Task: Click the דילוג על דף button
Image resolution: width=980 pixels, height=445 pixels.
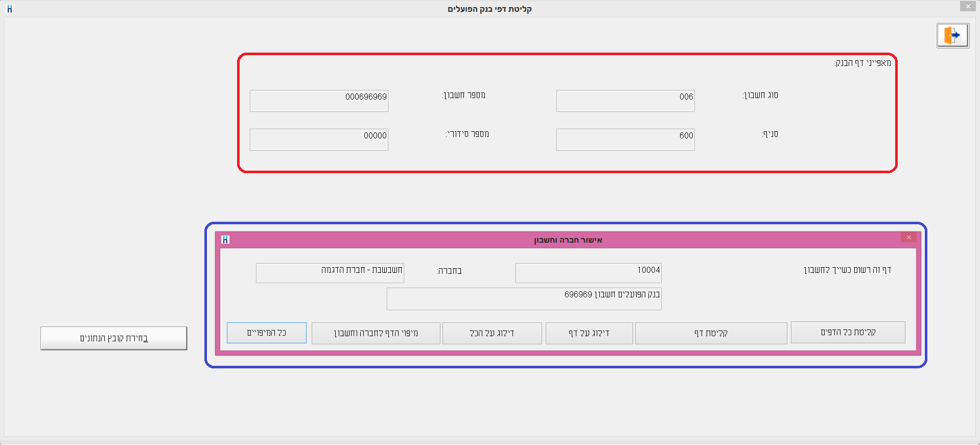Action: pyautogui.click(x=589, y=333)
